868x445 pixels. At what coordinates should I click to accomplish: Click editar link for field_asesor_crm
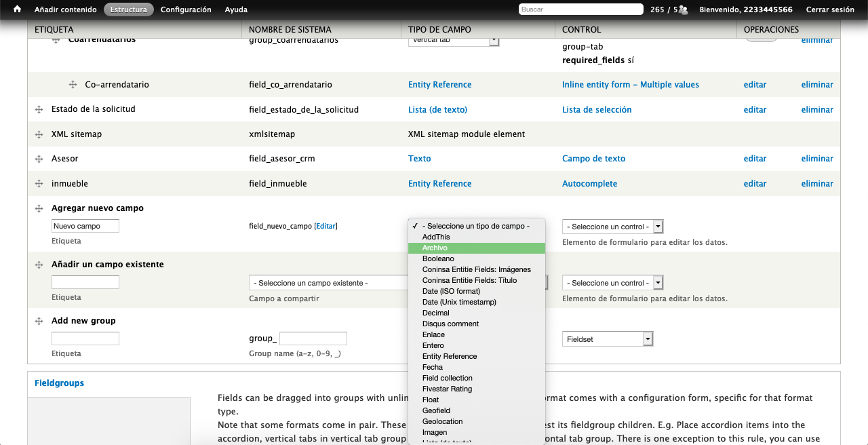[x=755, y=159]
